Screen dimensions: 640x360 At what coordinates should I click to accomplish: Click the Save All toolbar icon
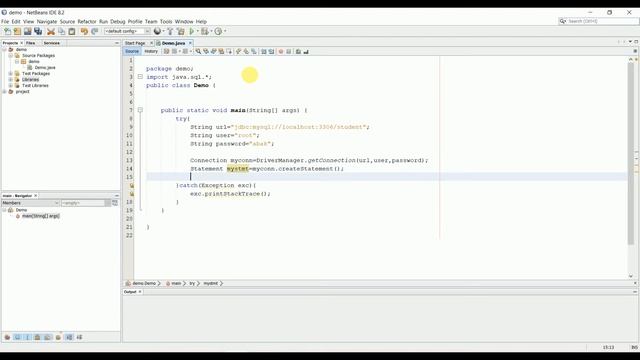coord(38,31)
